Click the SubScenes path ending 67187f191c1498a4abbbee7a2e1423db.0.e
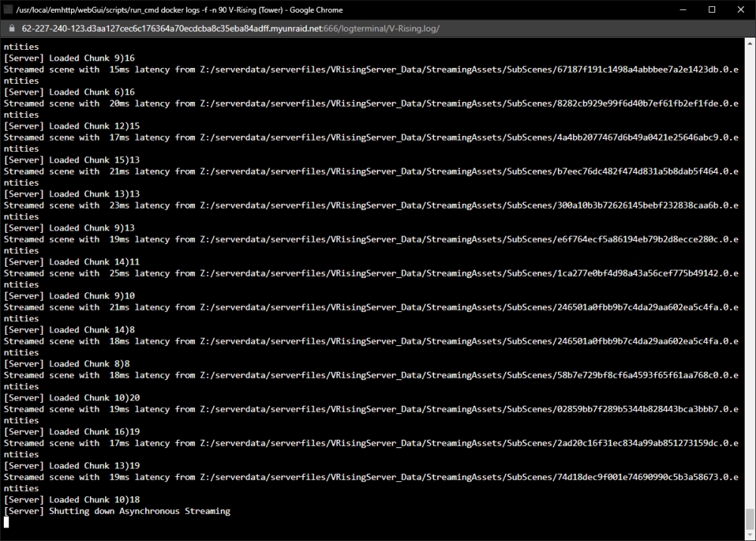The image size is (756, 541). [469, 70]
